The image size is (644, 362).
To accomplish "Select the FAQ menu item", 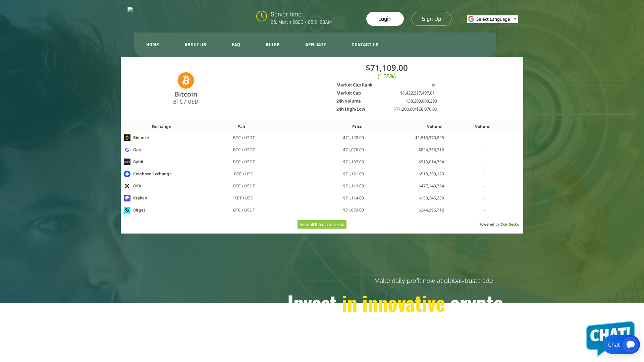I will pos(236,45).
